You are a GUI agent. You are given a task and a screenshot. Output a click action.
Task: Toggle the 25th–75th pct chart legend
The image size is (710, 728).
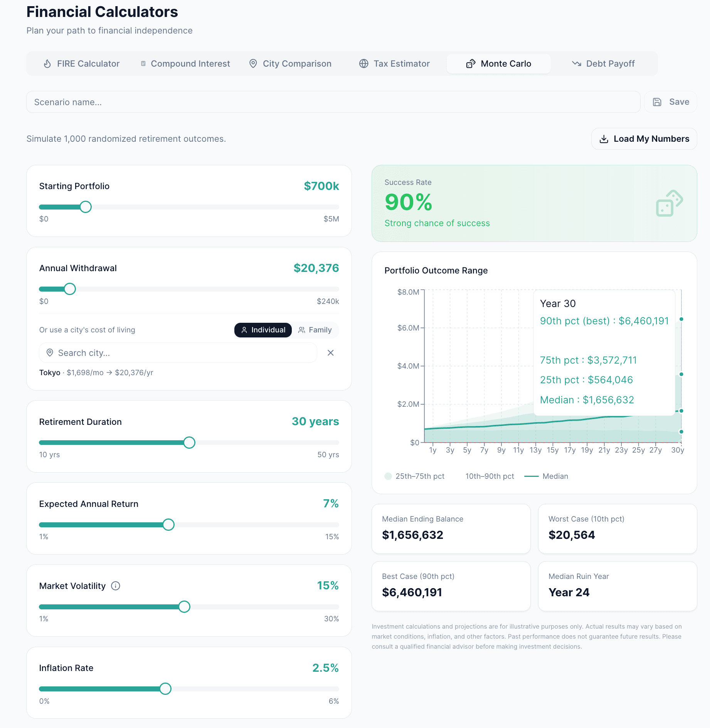point(414,476)
